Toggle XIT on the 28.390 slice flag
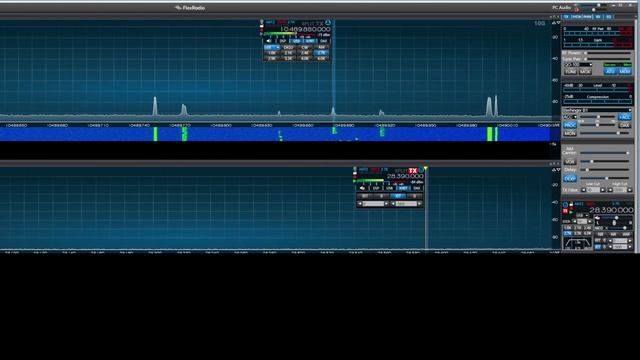This screenshot has width=640, height=360. coord(397,196)
